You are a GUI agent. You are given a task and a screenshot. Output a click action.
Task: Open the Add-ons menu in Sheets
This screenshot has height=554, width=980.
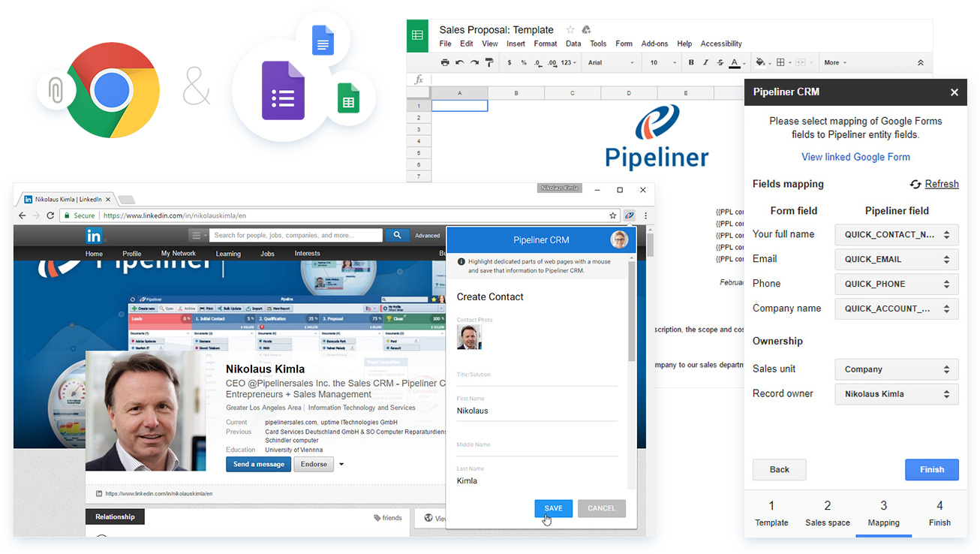(654, 44)
